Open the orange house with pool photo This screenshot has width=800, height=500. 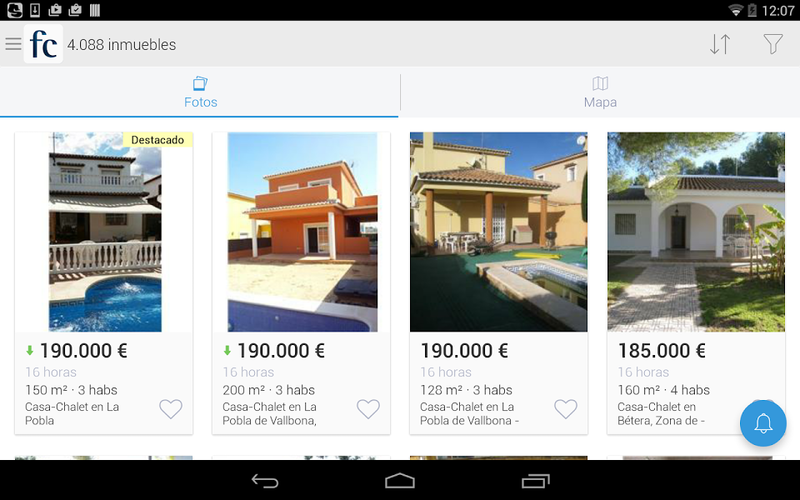[x=302, y=232]
